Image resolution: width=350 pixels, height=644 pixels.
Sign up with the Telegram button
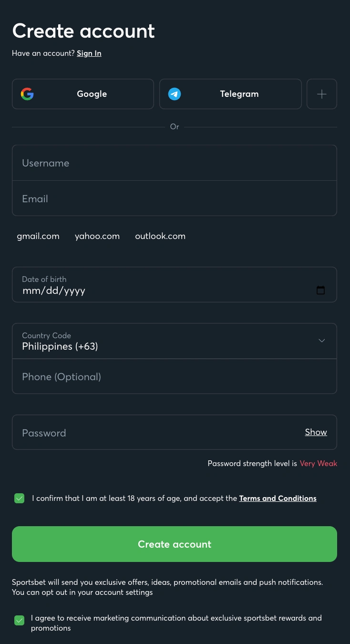coord(230,94)
